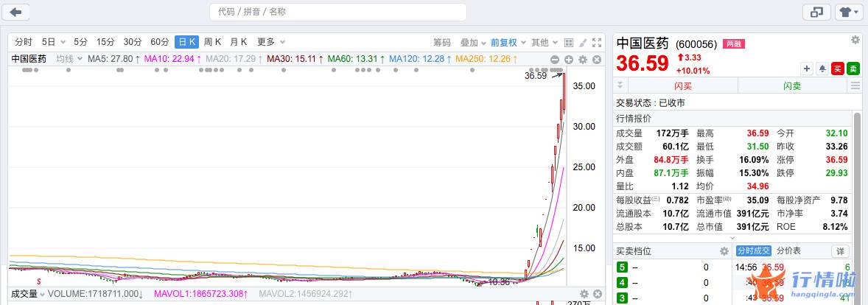Add stock to watchlist with plus button
The width and height of the screenshot is (868, 305).
click(x=807, y=69)
